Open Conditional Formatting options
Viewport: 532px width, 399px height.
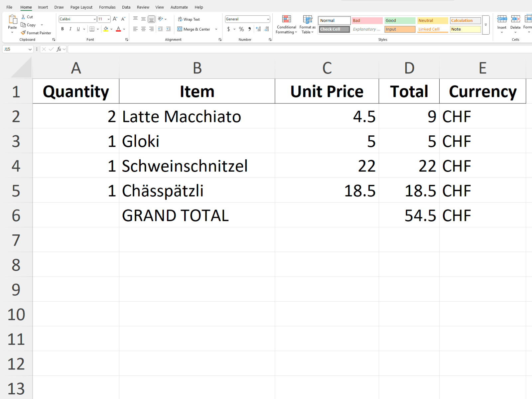click(286, 25)
